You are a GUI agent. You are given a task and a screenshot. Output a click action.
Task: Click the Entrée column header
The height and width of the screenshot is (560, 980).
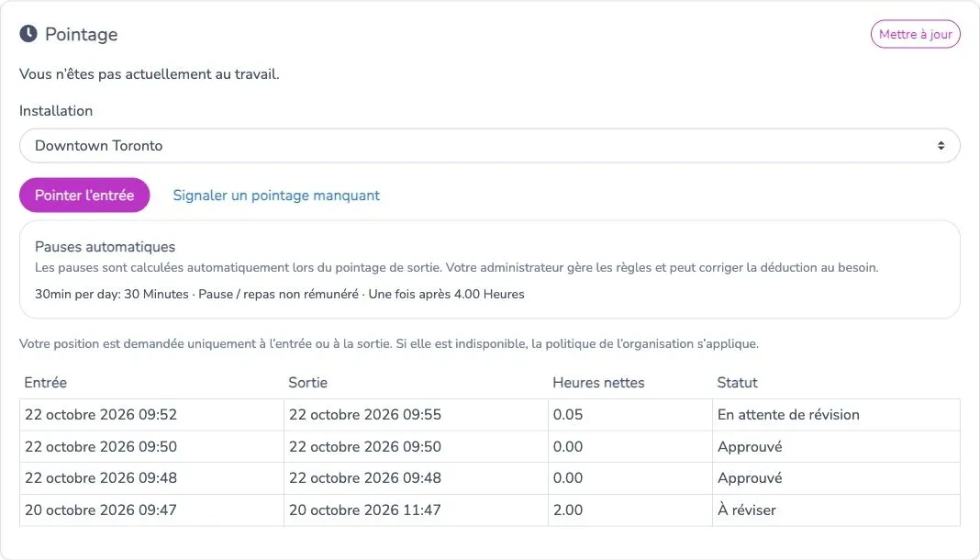tap(46, 383)
